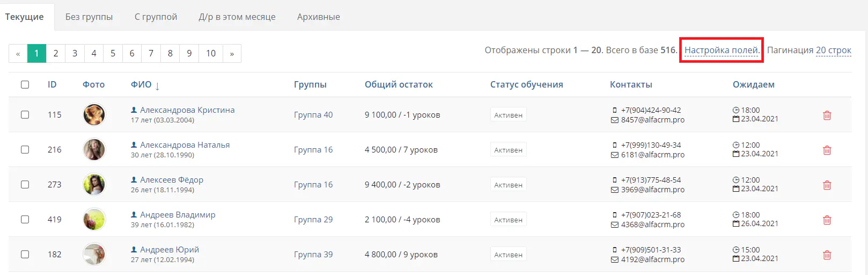Click envelope icon beside 4192@alfacrm.pro
868x275 pixels.
615,259
